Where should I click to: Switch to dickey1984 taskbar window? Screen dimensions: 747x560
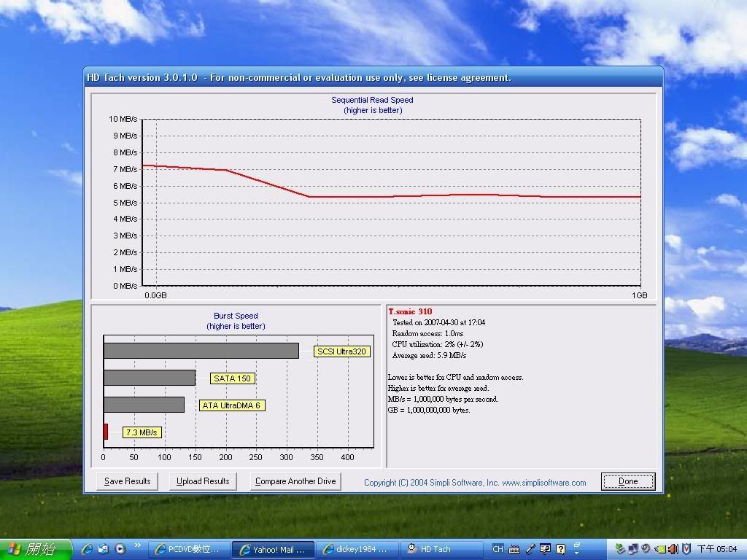point(357,549)
